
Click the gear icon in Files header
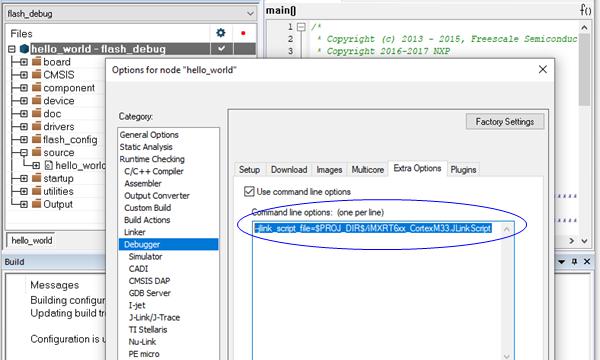tap(221, 33)
